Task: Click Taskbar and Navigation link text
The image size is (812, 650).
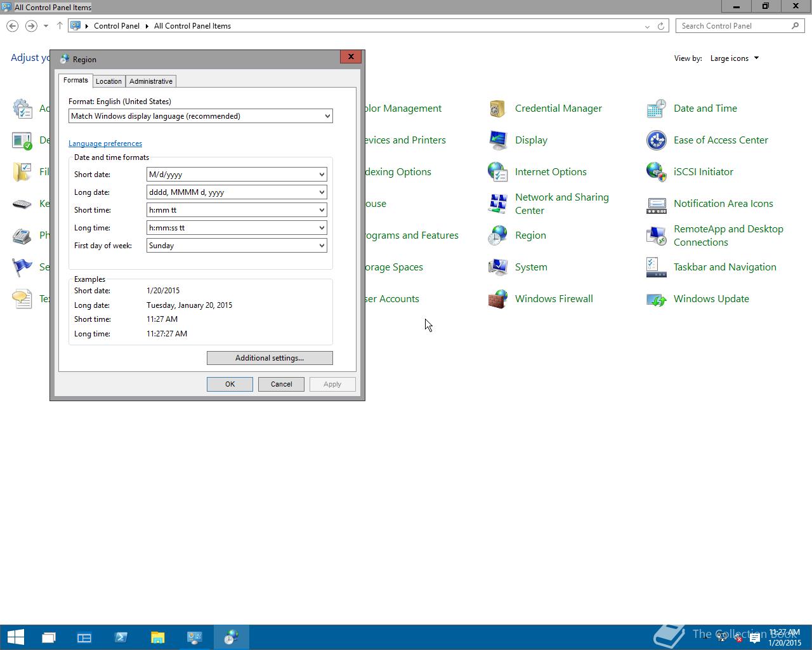Action: click(725, 267)
